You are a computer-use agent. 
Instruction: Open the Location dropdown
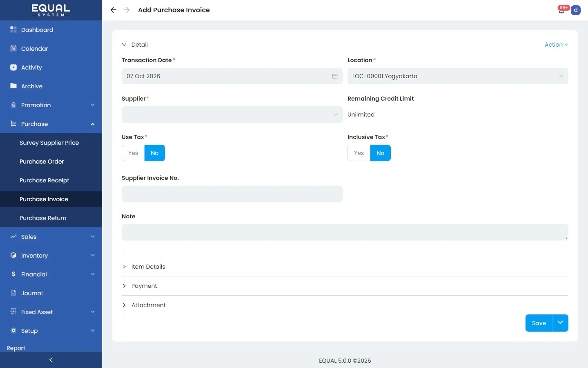pos(458,76)
